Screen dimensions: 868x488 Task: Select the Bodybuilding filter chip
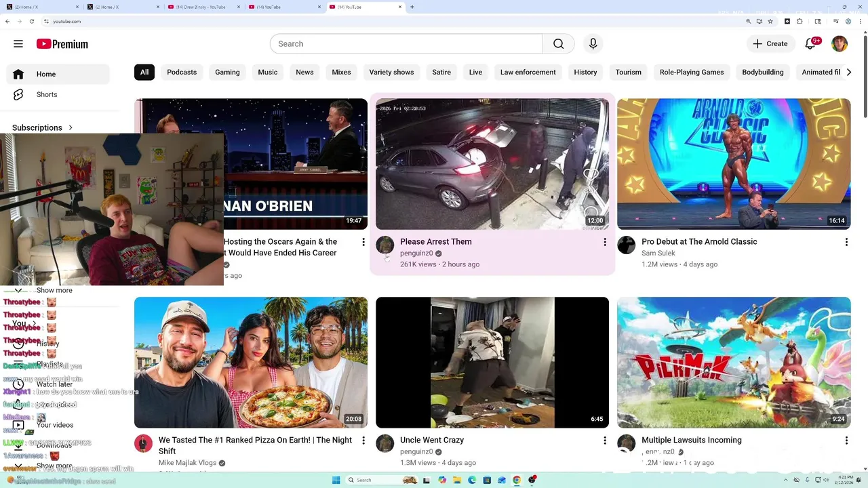pyautogui.click(x=763, y=72)
